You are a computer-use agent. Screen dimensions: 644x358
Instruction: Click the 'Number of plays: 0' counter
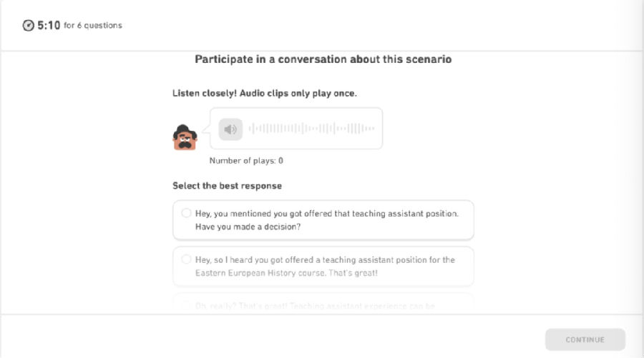pos(246,161)
